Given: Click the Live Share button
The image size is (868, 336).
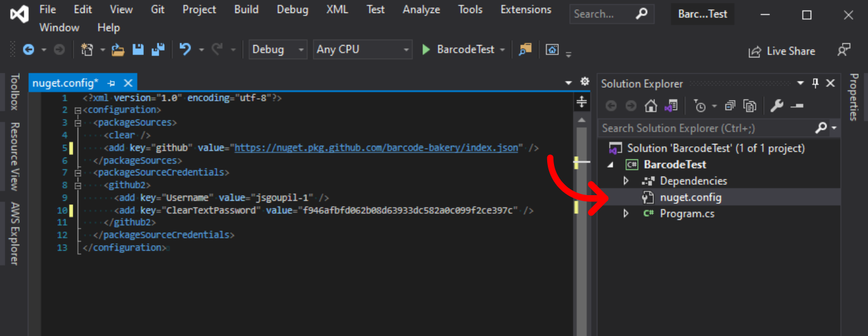Looking at the screenshot, I should click(782, 51).
